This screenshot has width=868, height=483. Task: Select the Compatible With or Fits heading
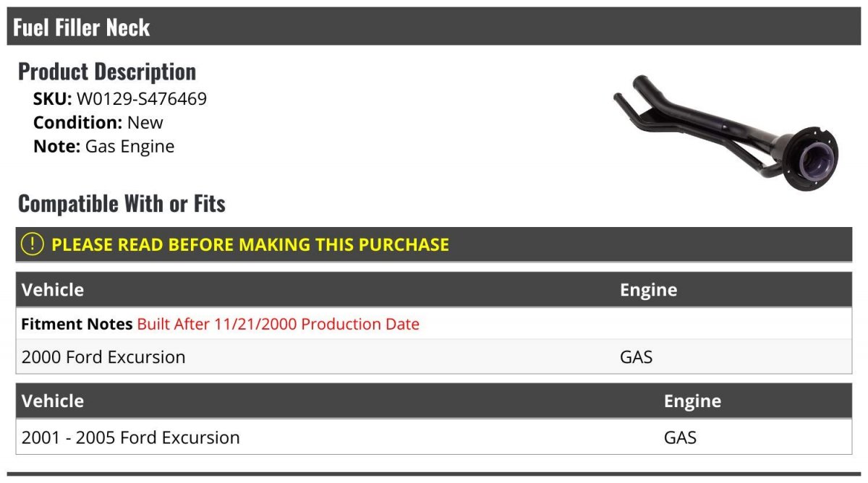(122, 204)
